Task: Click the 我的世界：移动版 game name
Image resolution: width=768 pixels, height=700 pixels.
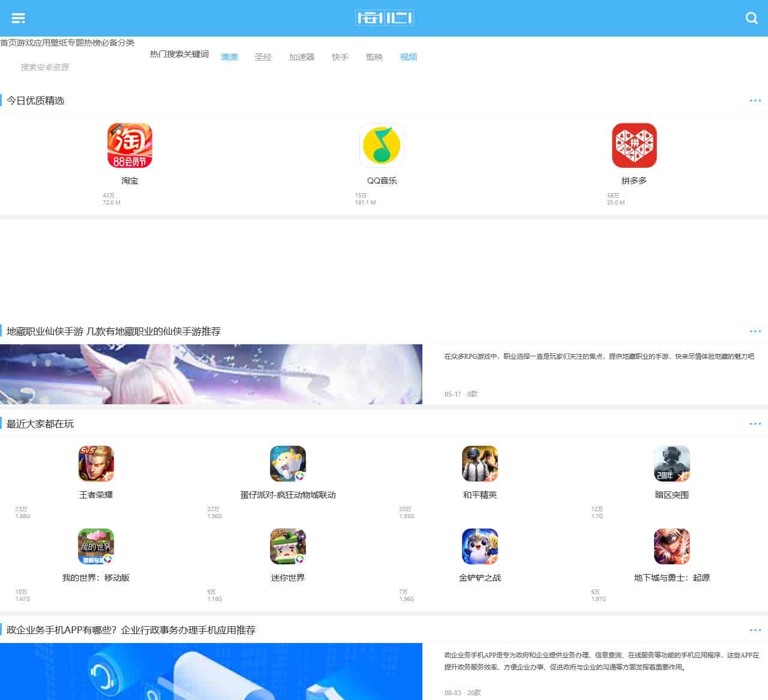Action: pos(96,578)
